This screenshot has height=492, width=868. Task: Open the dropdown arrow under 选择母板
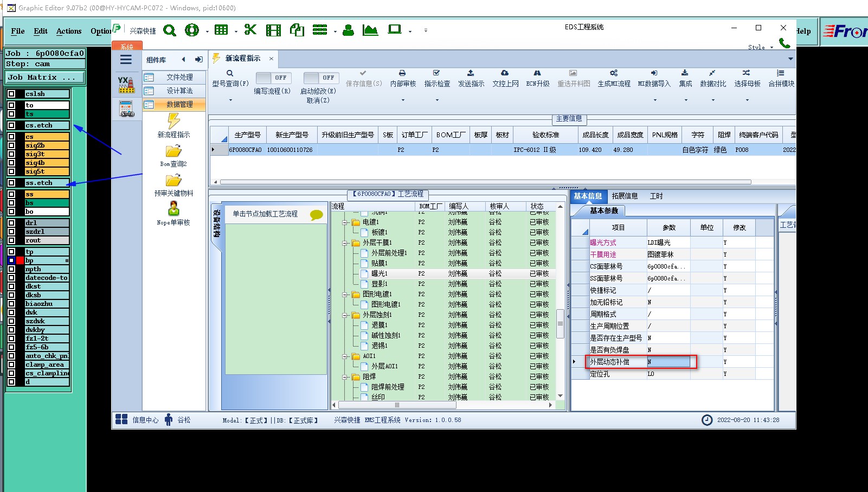[x=747, y=100]
